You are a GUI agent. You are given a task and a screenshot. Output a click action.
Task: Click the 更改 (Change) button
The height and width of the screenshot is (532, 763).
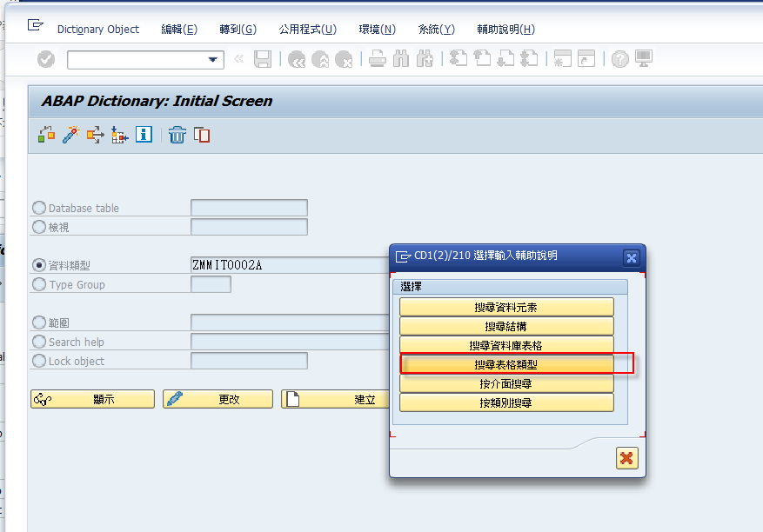pyautogui.click(x=218, y=398)
